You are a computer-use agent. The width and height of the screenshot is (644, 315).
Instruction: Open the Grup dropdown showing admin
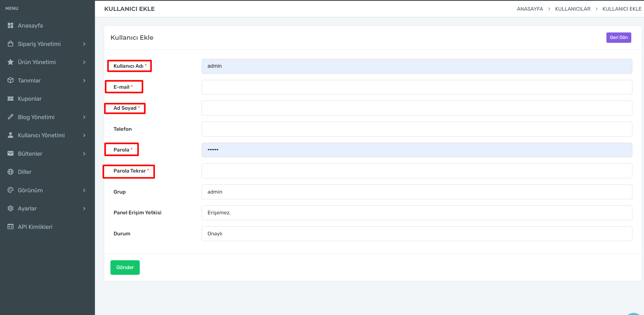point(417,192)
